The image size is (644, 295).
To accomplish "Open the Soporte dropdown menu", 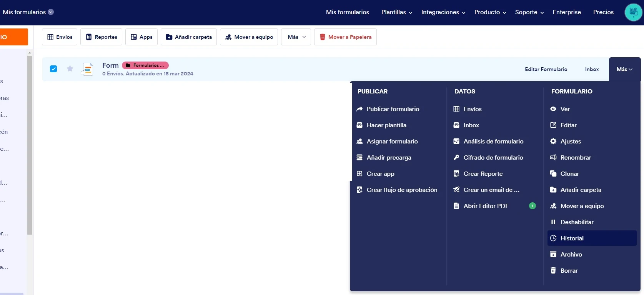I will (x=529, y=12).
